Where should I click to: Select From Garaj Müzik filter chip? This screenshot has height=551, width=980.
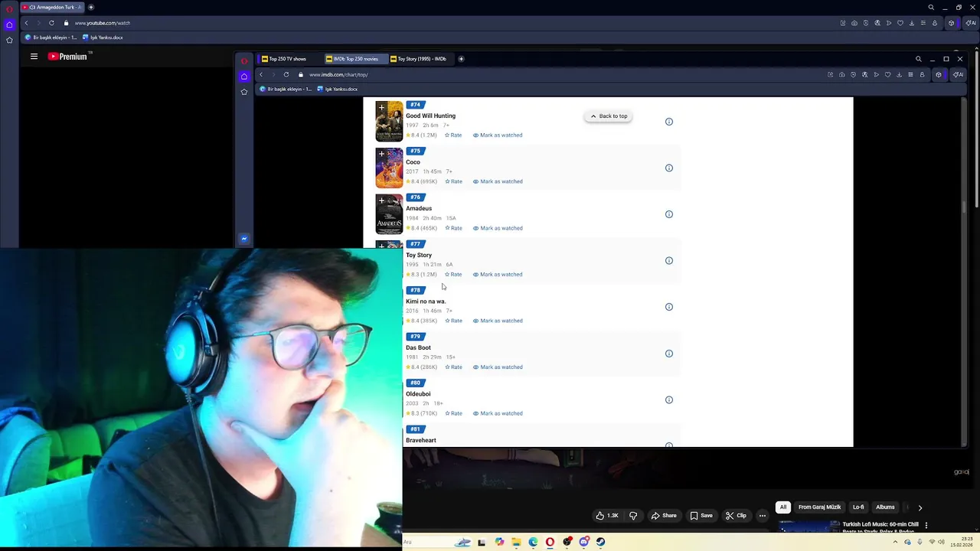[x=819, y=507]
